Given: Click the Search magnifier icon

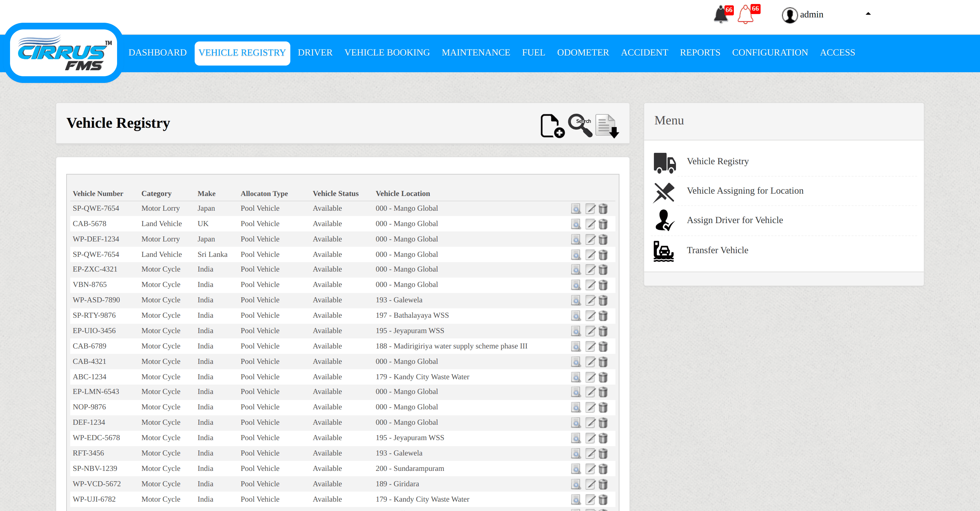Looking at the screenshot, I should coord(580,125).
